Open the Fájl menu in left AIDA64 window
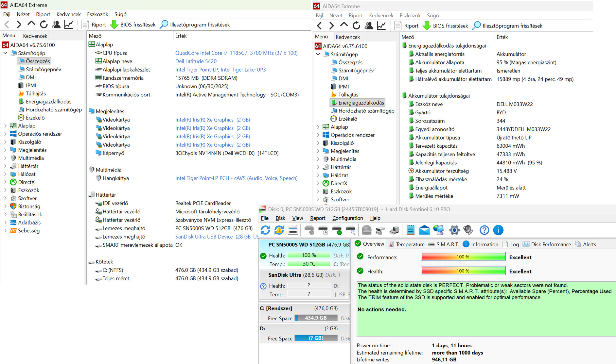Viewport: 616px width, 364px height. 7,14
